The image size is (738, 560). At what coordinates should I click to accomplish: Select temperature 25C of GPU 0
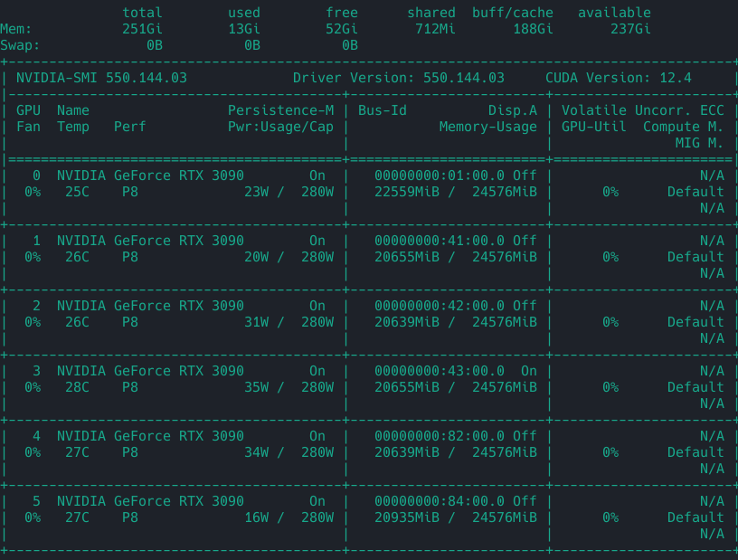click(x=77, y=192)
